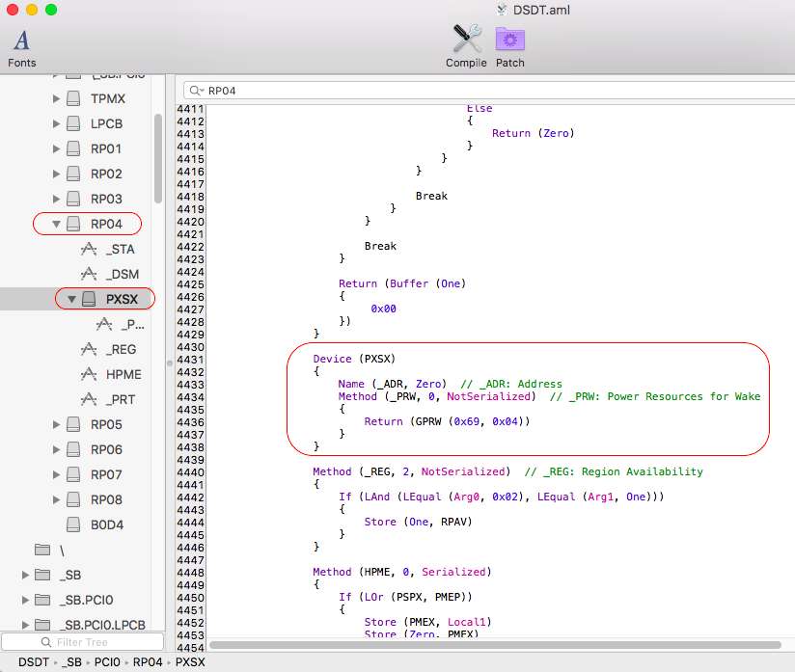Image resolution: width=795 pixels, height=672 pixels.
Task: Click PCI0 in the bottom breadcrumb path
Action: (x=108, y=662)
